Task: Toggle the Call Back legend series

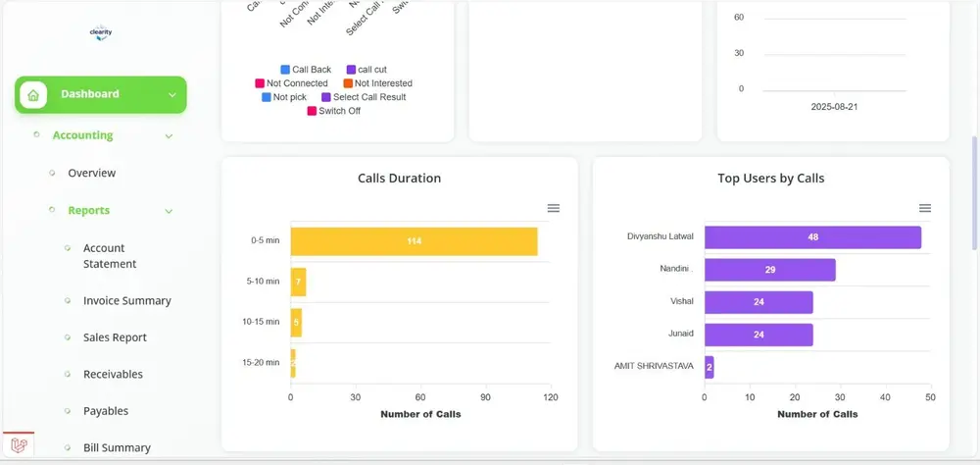Action: 306,70
